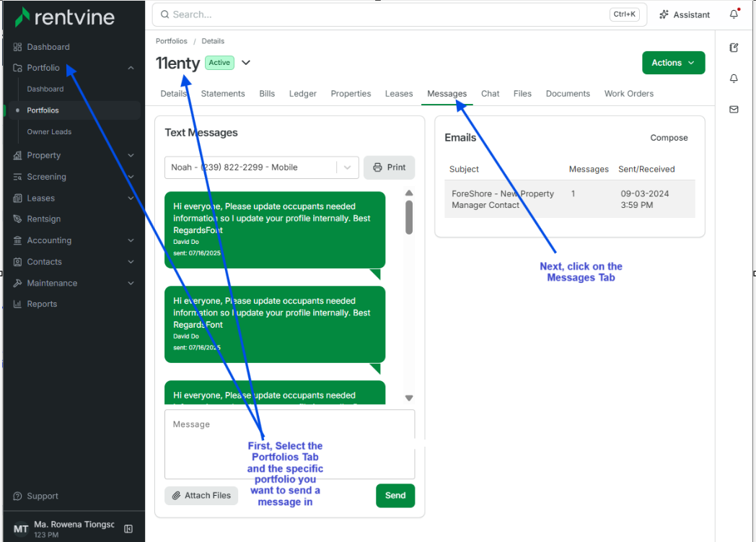Screen dimensions: 756x542
Task: Click the bell icon in right rail
Action: click(x=734, y=79)
